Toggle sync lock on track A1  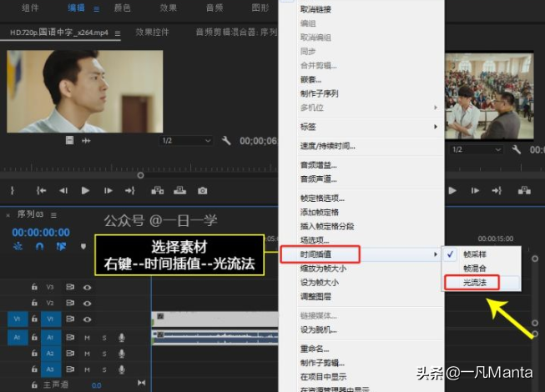tap(70, 337)
